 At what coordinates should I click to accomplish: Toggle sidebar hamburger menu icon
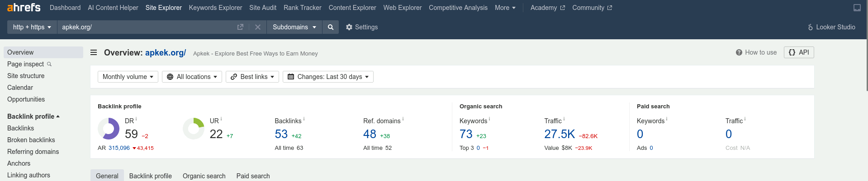click(x=94, y=52)
